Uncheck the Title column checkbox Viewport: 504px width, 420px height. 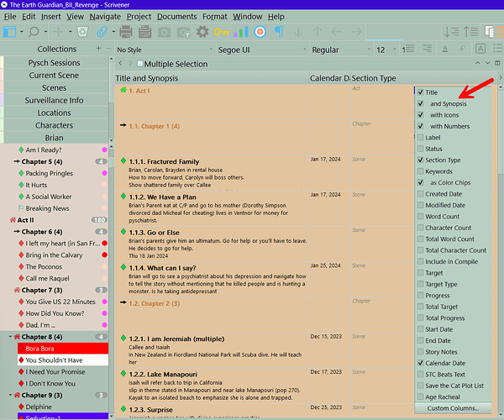[x=420, y=92]
